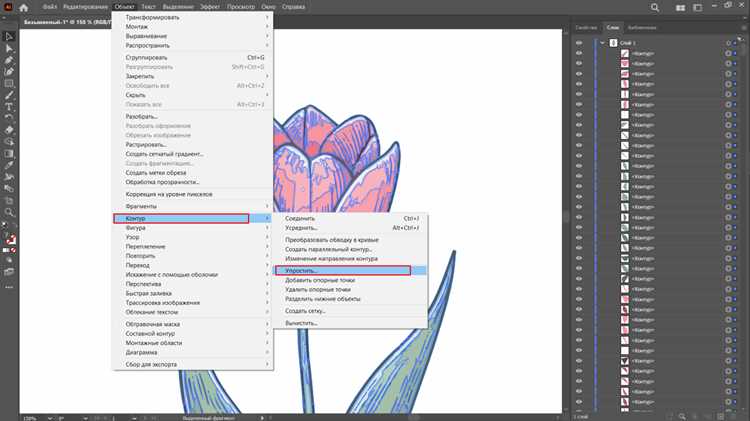Choose Соединить in the Контур submenu
This screenshot has width=750, height=421.
click(351, 219)
